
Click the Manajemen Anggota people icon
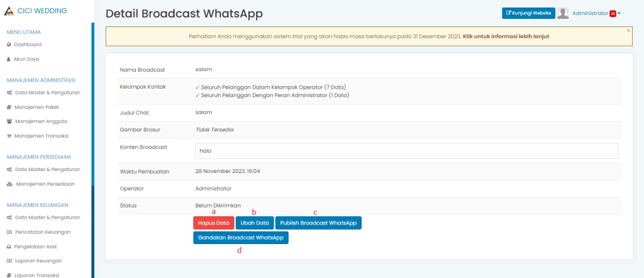tap(9, 121)
